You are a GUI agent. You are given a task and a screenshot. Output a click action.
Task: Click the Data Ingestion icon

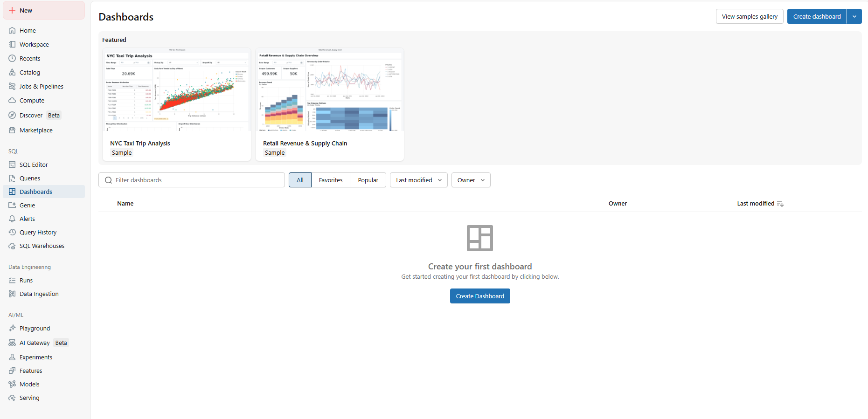12,294
